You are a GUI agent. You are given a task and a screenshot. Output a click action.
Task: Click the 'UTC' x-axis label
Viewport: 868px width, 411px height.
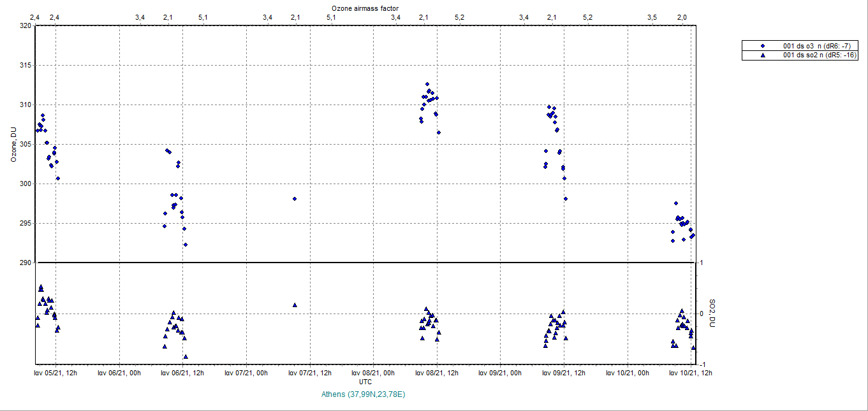click(365, 382)
